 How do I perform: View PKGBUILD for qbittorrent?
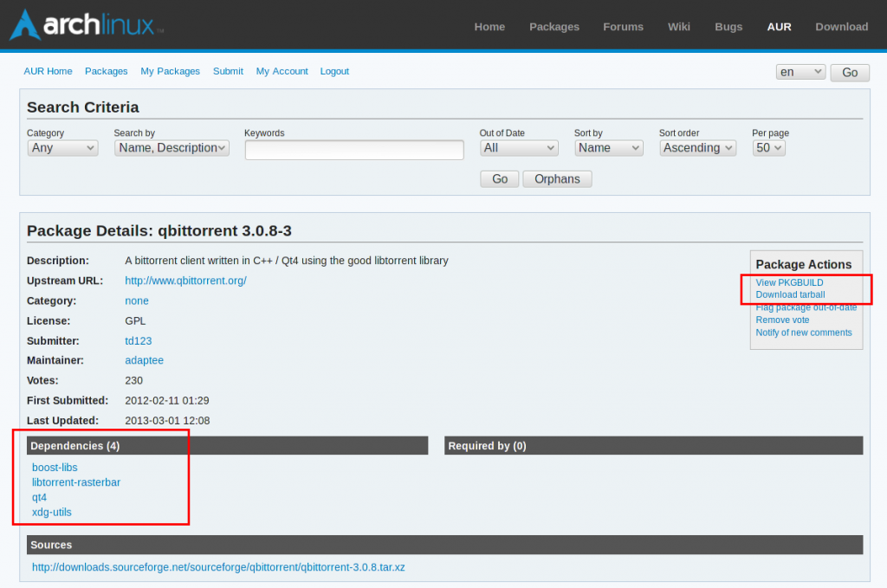[789, 281]
